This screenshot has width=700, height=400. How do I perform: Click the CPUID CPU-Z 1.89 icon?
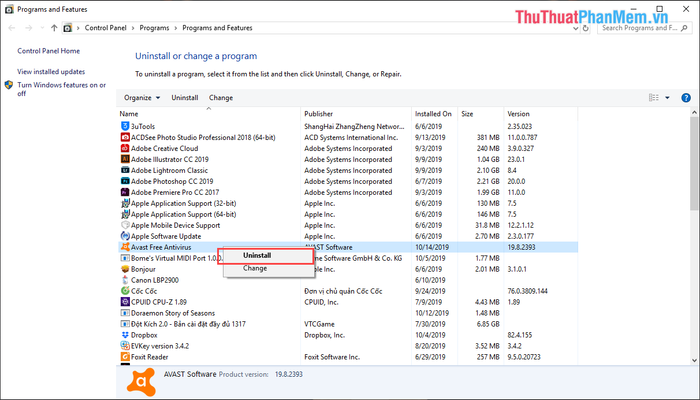tap(125, 302)
